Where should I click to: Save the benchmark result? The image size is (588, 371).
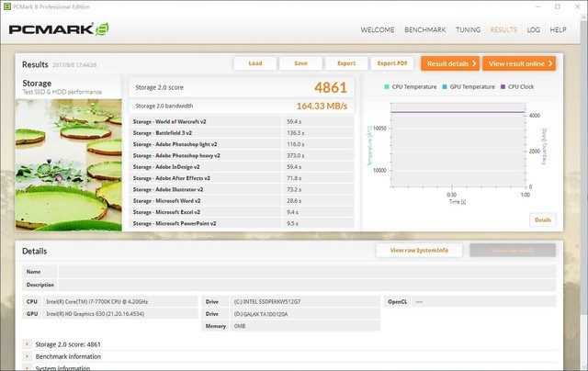300,63
